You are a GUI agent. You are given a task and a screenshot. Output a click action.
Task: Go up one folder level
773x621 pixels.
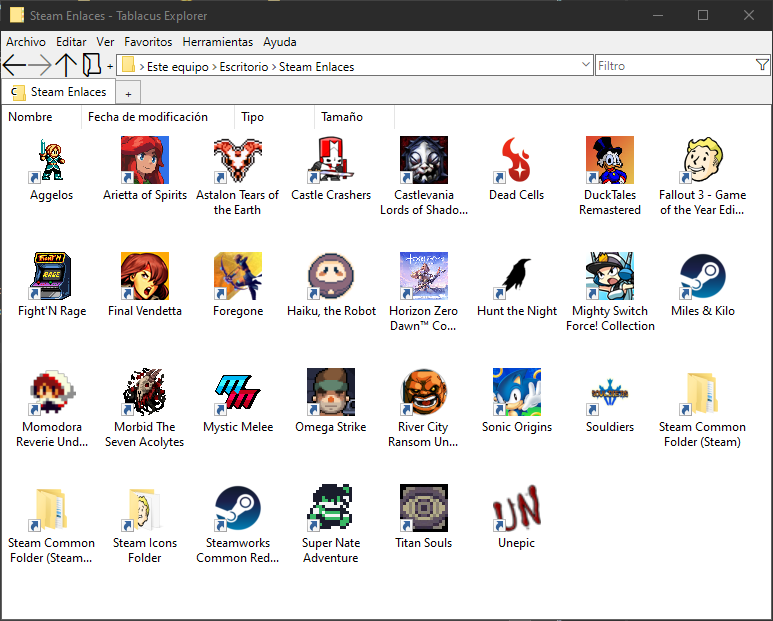pyautogui.click(x=66, y=65)
